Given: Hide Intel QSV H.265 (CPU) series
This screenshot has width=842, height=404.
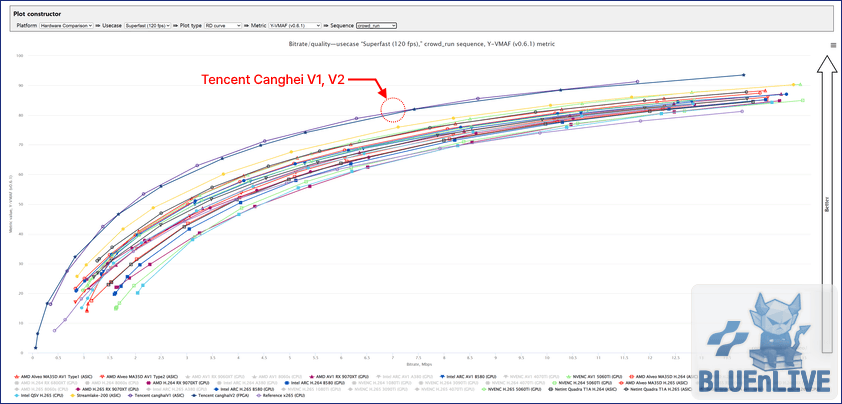Looking at the screenshot, I should click(39, 395).
